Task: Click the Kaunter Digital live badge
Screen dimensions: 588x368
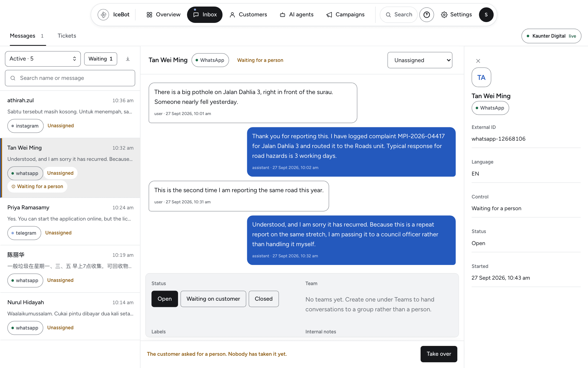Action: (x=551, y=36)
